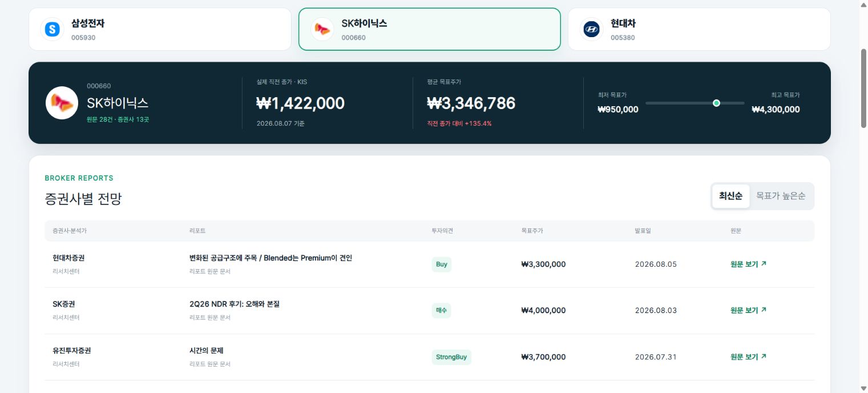The width and height of the screenshot is (868, 393).
Task: Click the lowest target price ₩950,000
Action: (618, 109)
